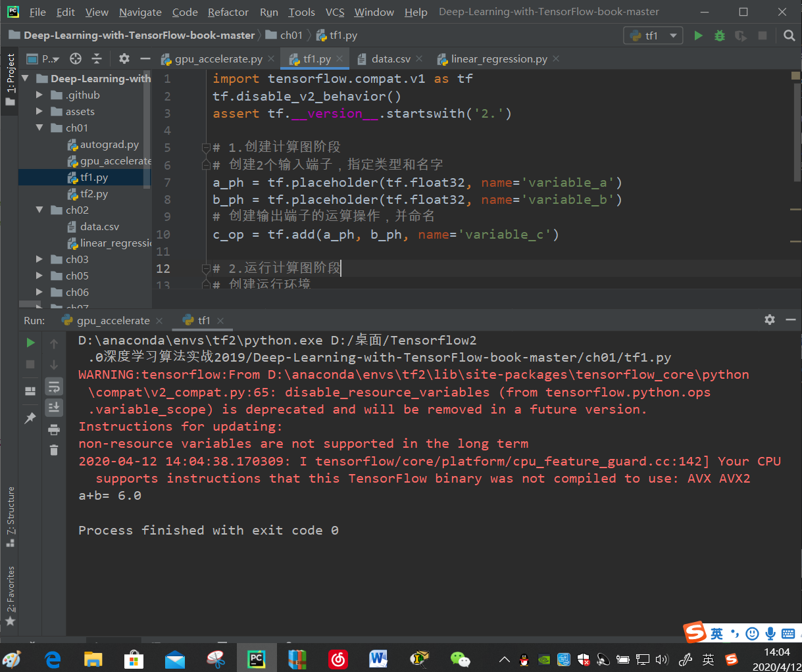
Task: Open WeChat from the taskbar
Action: (460, 658)
